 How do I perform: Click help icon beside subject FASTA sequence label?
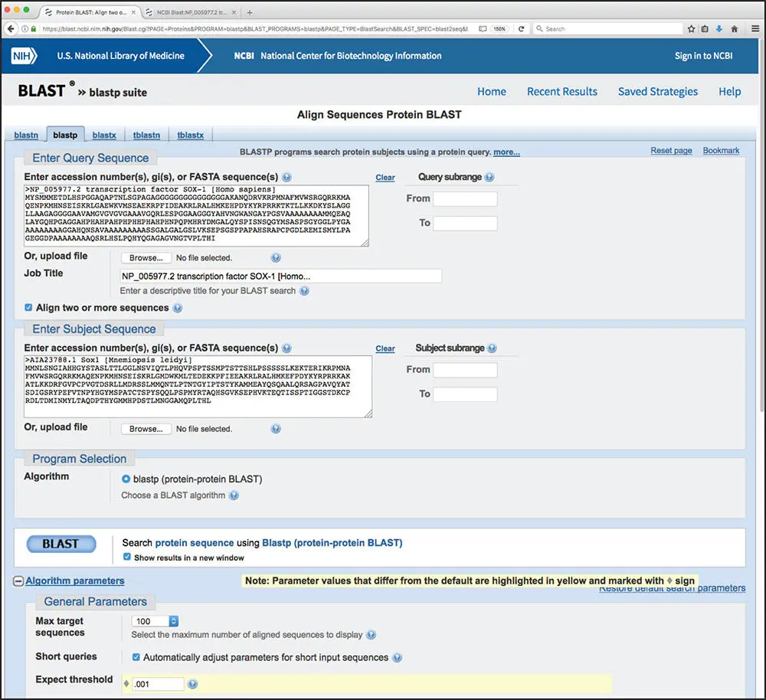(286, 348)
